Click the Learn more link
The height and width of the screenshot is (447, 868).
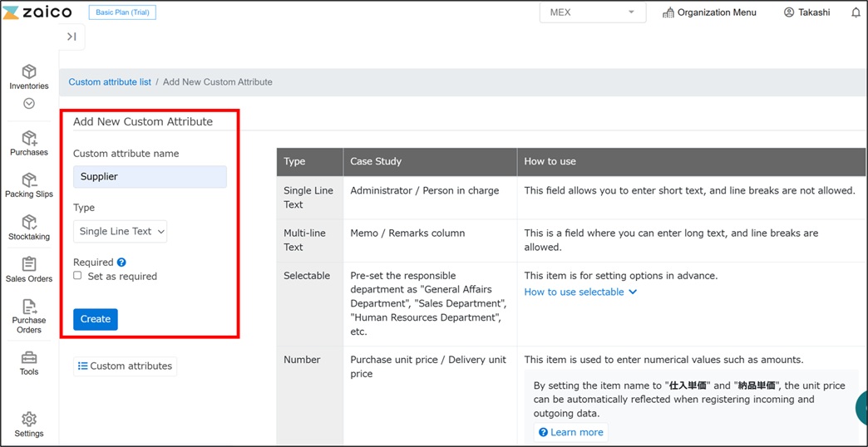coord(570,432)
